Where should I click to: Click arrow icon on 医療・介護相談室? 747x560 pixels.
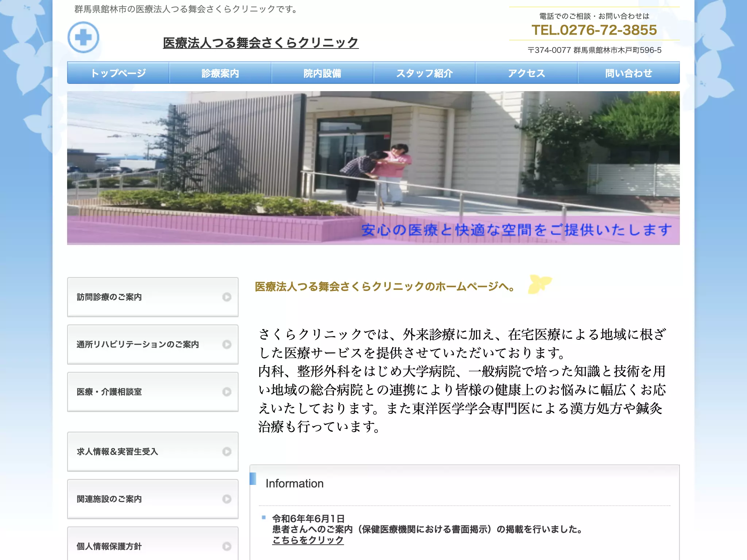pos(227,392)
